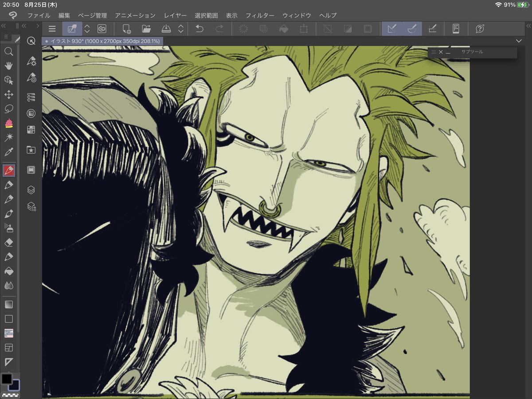Viewport: 532px width, 399px height.
Task: Select the Gradient tool
Action: (8, 305)
